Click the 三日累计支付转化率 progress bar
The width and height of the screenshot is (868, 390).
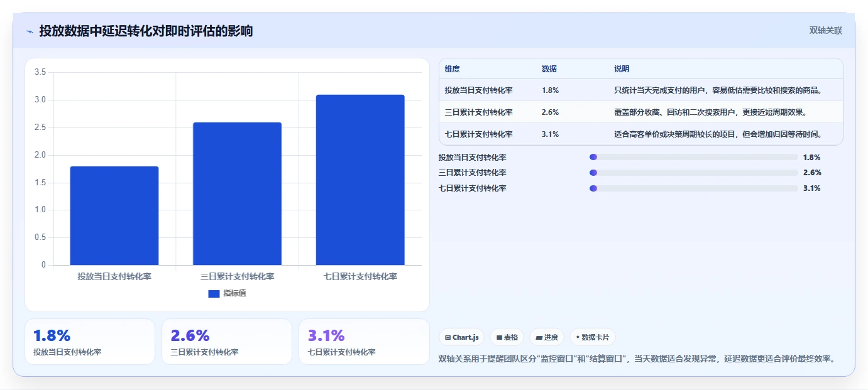point(693,173)
